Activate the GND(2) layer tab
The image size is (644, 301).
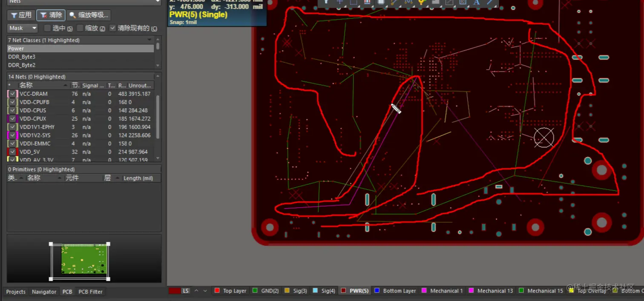point(265,291)
